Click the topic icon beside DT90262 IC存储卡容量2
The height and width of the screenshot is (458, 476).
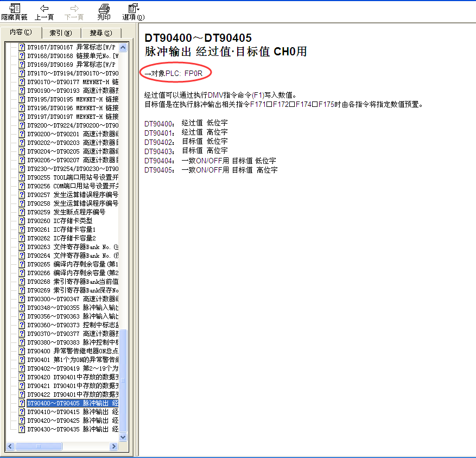(x=22, y=238)
